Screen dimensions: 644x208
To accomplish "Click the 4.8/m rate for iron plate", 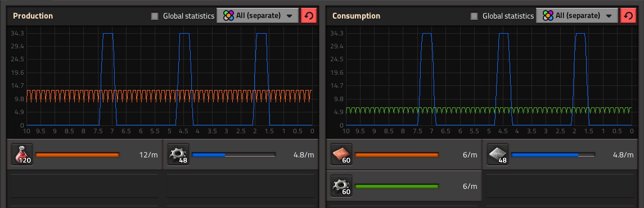I will [623, 155].
